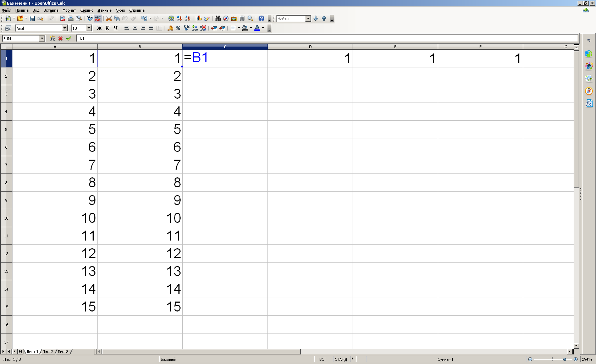Open Help with the question mark icon
596x364 pixels.
tap(261, 18)
